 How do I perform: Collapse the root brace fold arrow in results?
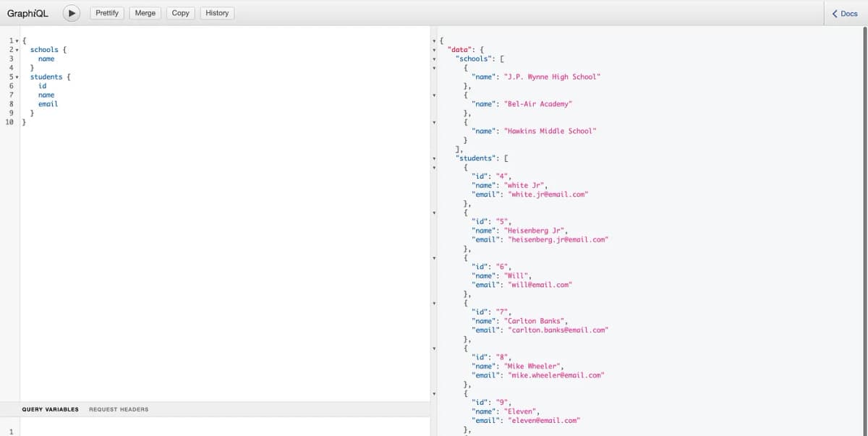coord(434,40)
